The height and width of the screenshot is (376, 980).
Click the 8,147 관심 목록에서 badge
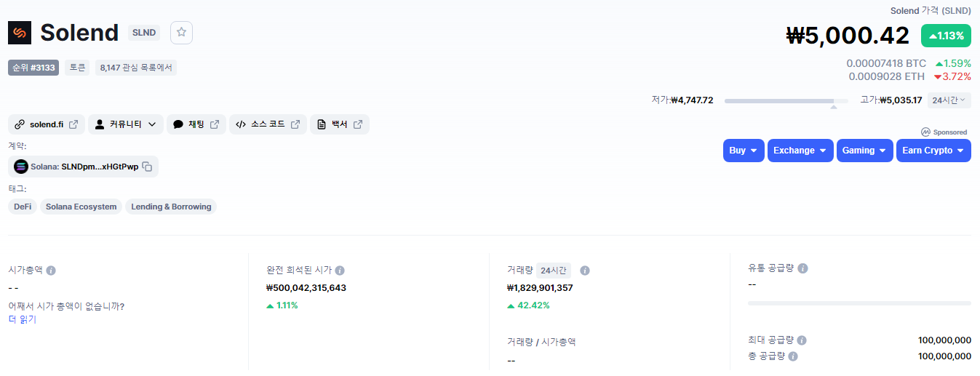coord(136,68)
